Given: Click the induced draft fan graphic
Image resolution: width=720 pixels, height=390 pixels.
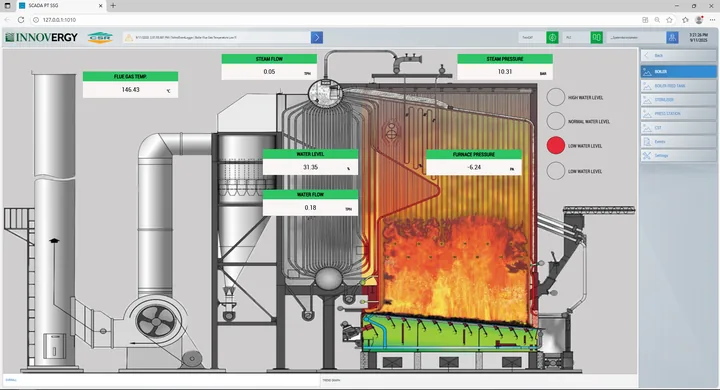Looking at the screenshot, I should pyautogui.click(x=156, y=321).
